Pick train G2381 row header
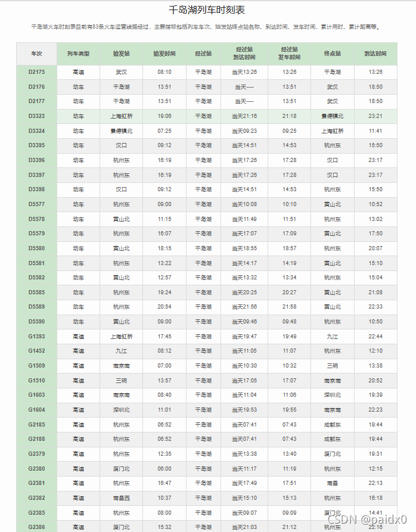416x532 pixels. click(x=36, y=483)
